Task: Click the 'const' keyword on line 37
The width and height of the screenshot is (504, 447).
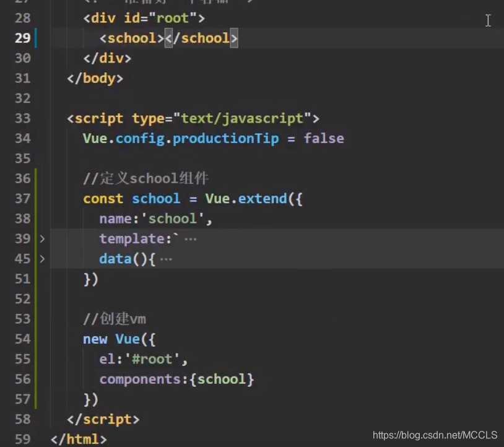Action: pyautogui.click(x=103, y=199)
